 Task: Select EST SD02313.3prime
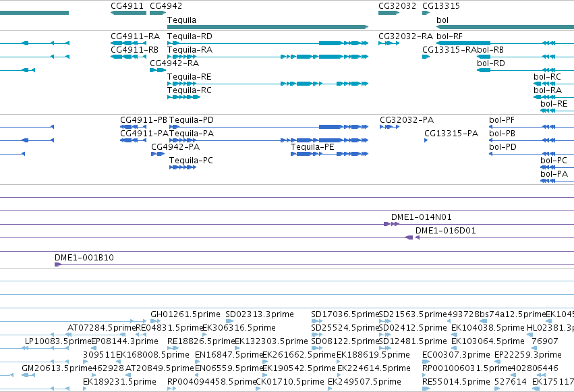coord(260,314)
